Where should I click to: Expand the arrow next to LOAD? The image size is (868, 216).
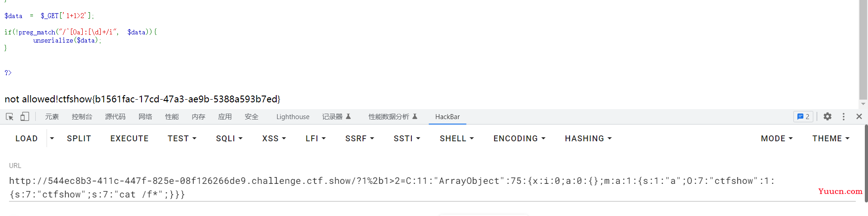coord(52,139)
